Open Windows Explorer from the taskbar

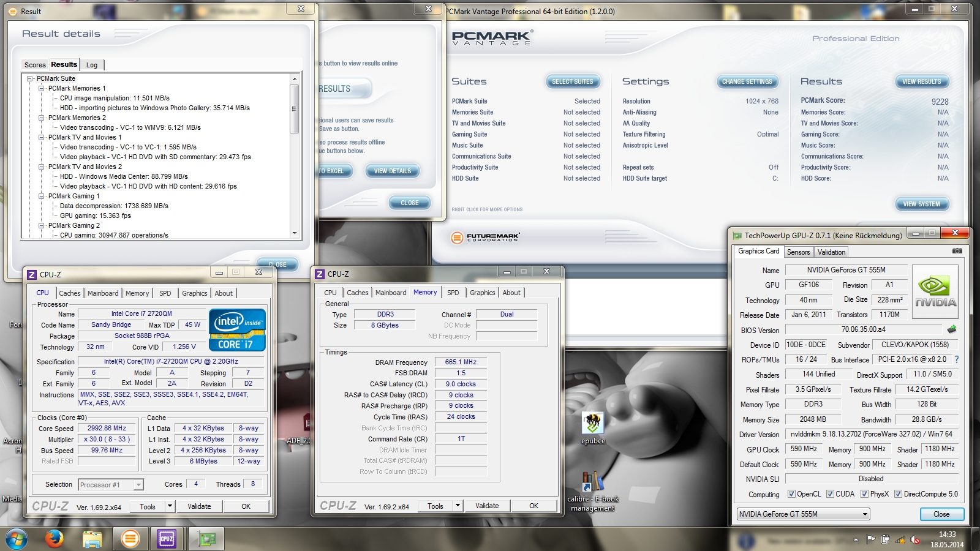pyautogui.click(x=92, y=539)
